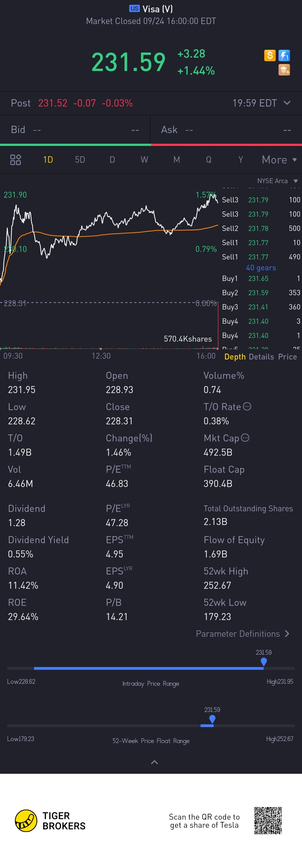Select the Price tab
The image size is (302, 868).
click(287, 356)
